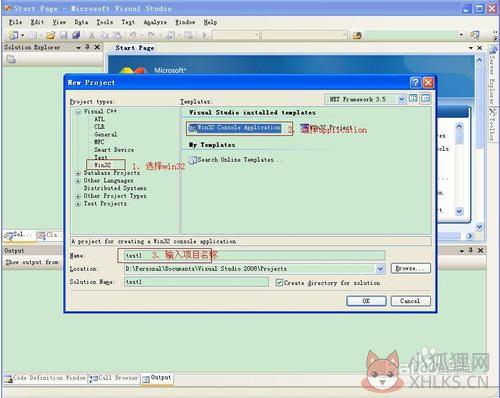Click into the Solution Name field
This screenshot has width=500, height=398.
(x=196, y=282)
